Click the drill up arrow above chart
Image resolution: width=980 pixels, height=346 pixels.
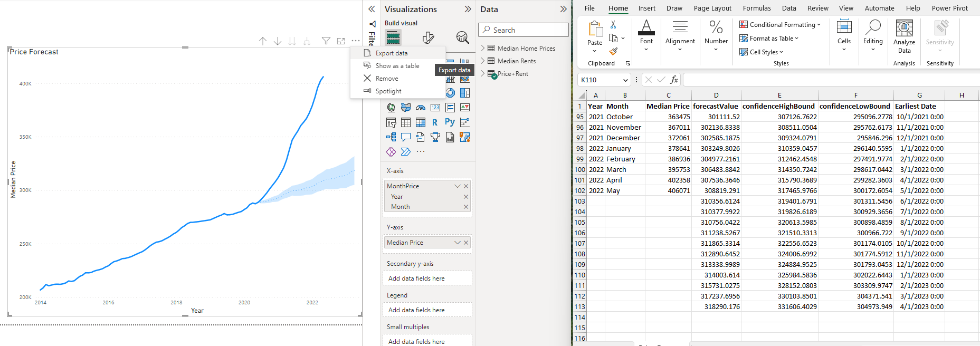click(263, 41)
